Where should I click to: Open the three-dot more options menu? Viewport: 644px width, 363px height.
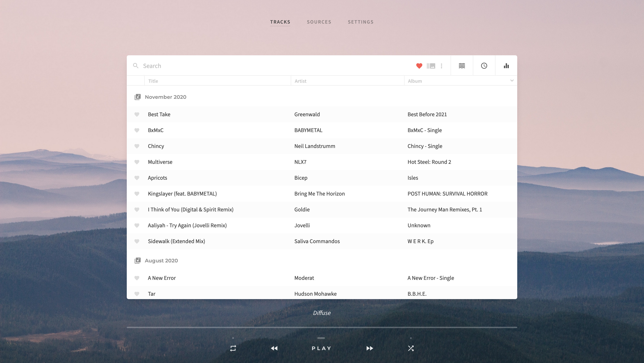tap(442, 66)
